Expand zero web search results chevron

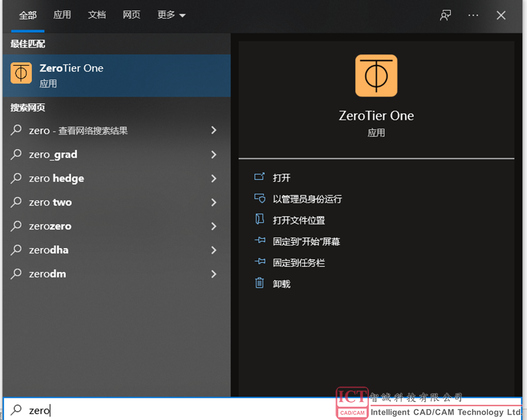(214, 130)
